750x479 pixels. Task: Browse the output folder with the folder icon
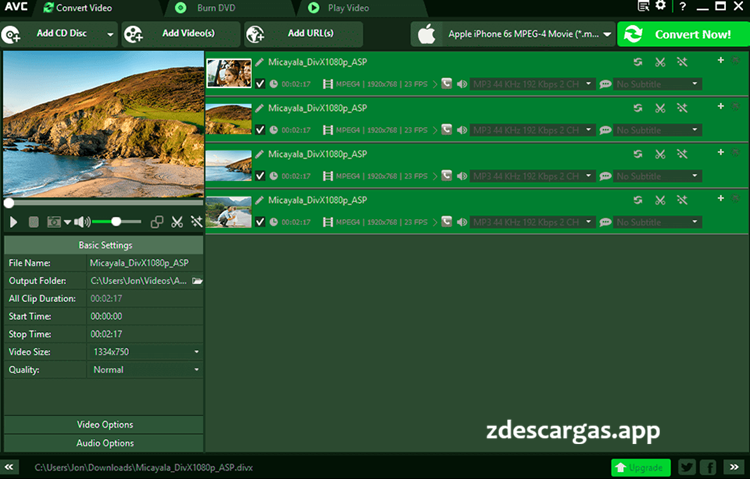pyautogui.click(x=197, y=281)
